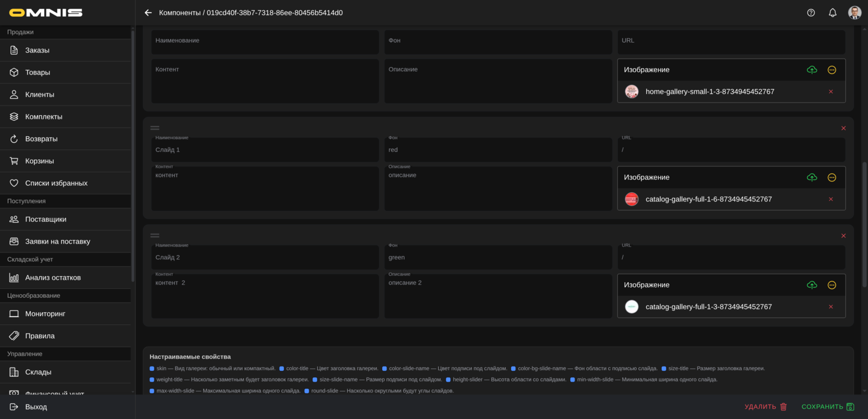This screenshot has height=419, width=868.
Task: Open Заказы in the sidebar
Action: (x=37, y=50)
